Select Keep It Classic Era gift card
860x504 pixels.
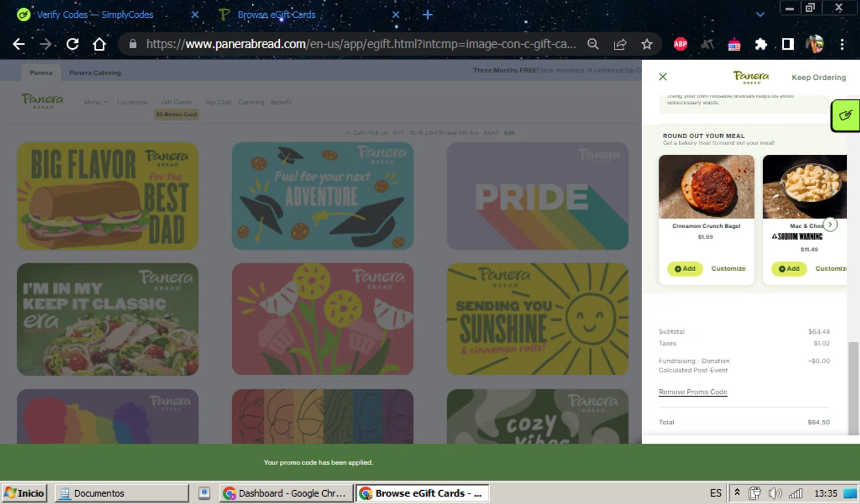(108, 319)
